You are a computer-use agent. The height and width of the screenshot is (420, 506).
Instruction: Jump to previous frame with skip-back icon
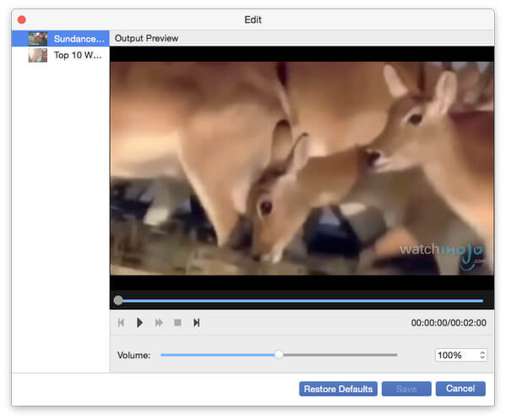click(x=121, y=323)
